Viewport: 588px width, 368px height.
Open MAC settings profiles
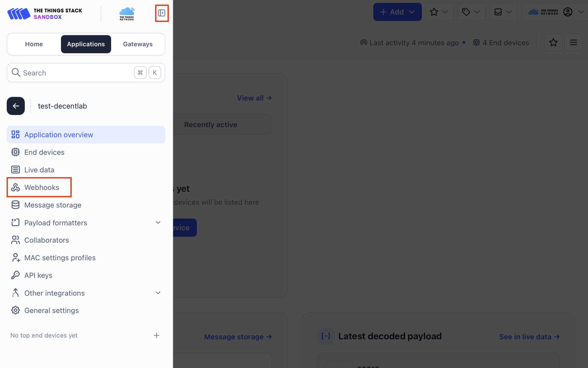[86, 258]
